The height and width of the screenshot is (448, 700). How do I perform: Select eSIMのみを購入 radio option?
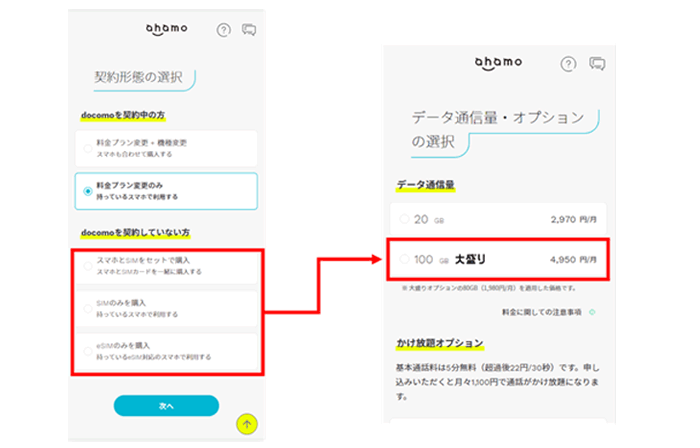pyautogui.click(x=166, y=351)
